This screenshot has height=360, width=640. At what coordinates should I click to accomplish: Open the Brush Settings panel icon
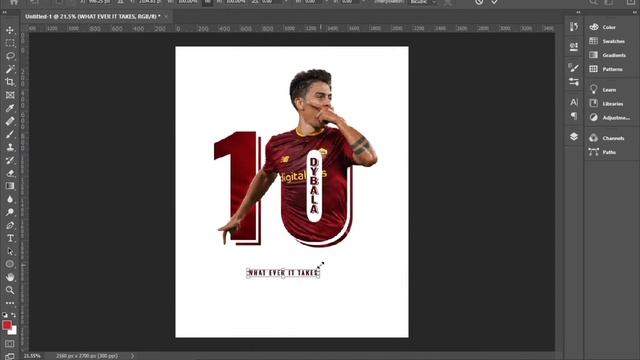[574, 82]
